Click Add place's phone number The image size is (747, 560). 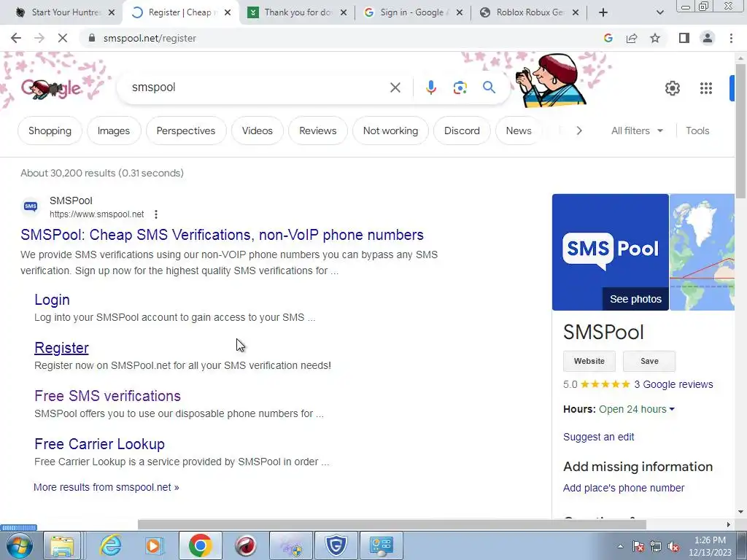624,488
